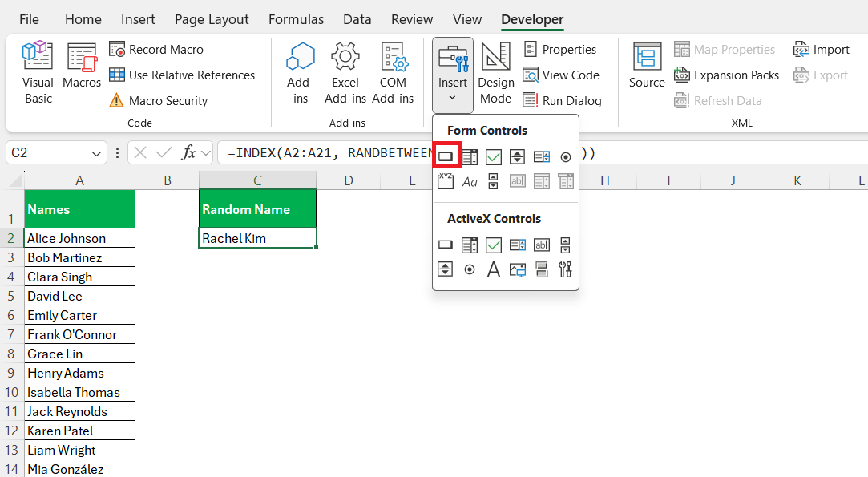Image resolution: width=868 pixels, height=477 pixels.
Task: Switch to the Data tab
Action: coord(357,19)
